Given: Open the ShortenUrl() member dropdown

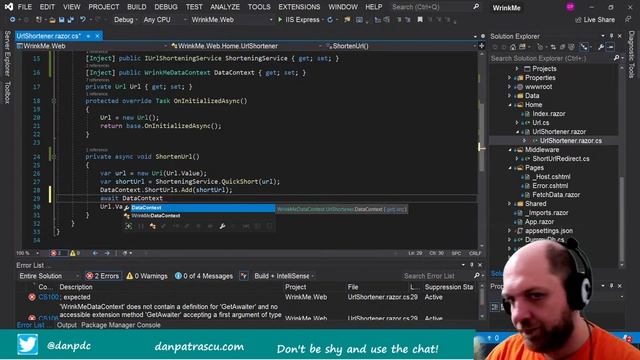Looking at the screenshot, I should (x=400, y=46).
